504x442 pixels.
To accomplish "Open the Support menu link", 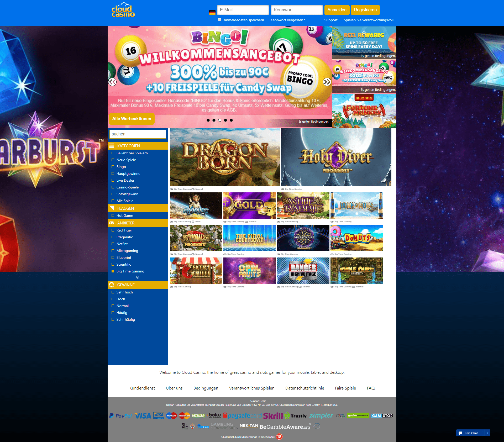I will [x=330, y=20].
